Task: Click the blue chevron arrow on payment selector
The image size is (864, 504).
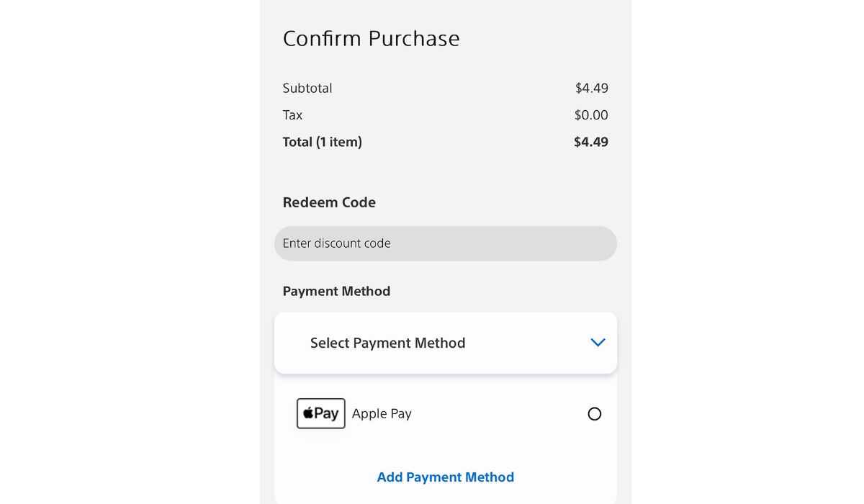Action: pos(598,343)
